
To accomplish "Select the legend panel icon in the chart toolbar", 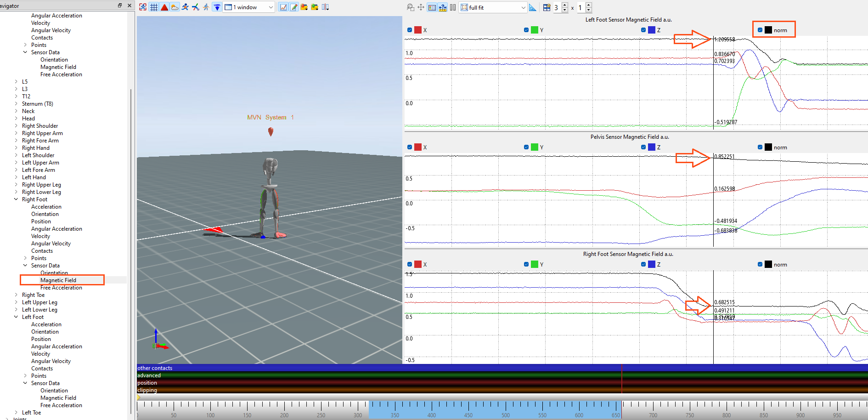I will point(432,7).
